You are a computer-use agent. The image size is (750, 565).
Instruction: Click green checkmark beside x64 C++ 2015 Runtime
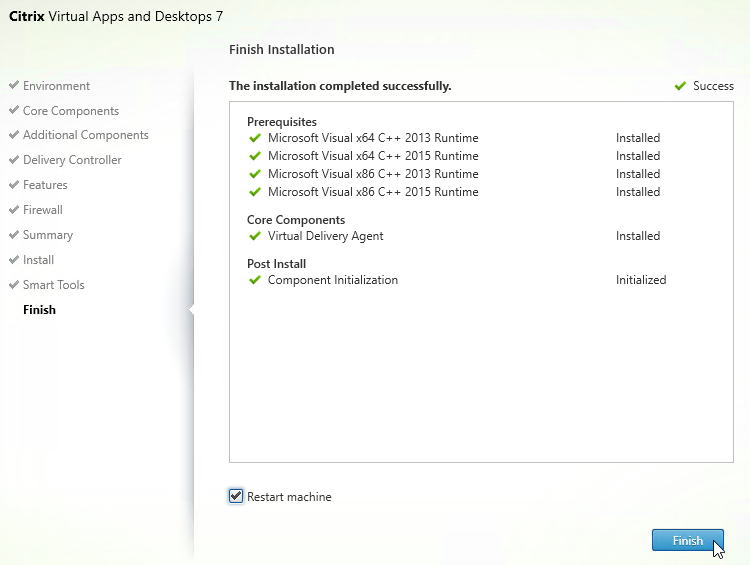[x=254, y=156]
